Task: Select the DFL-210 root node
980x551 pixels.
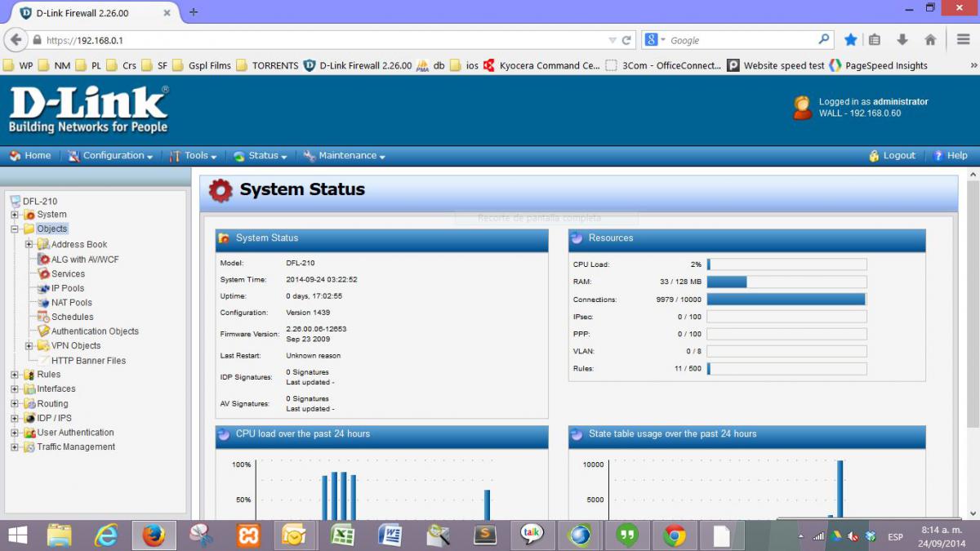Action: [x=40, y=201]
